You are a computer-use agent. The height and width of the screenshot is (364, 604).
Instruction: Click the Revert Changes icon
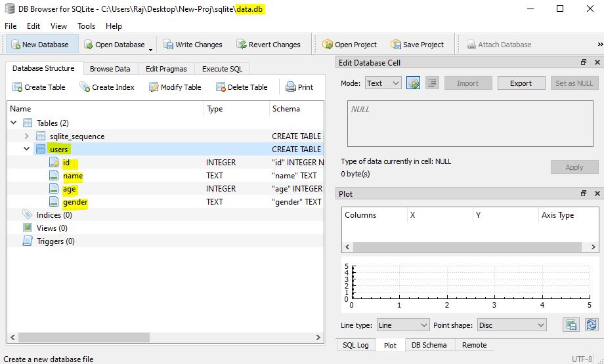[x=242, y=45]
